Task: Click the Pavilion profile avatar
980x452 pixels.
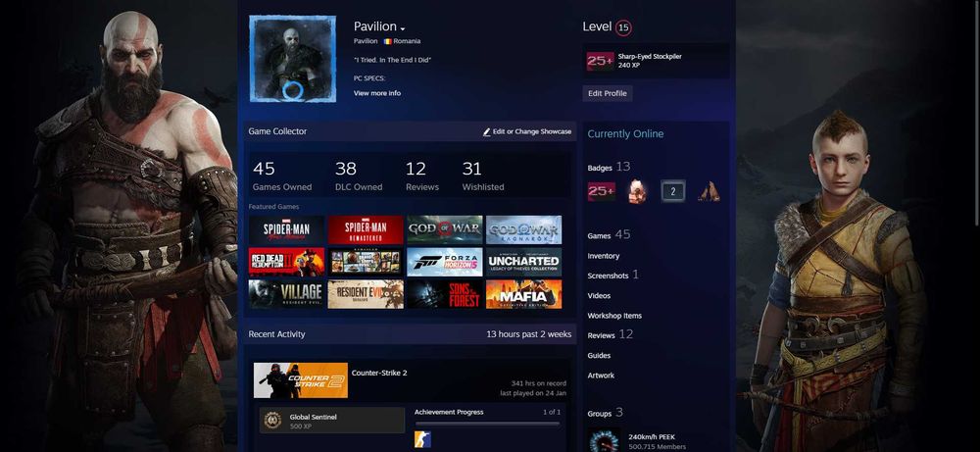Action: click(x=292, y=59)
